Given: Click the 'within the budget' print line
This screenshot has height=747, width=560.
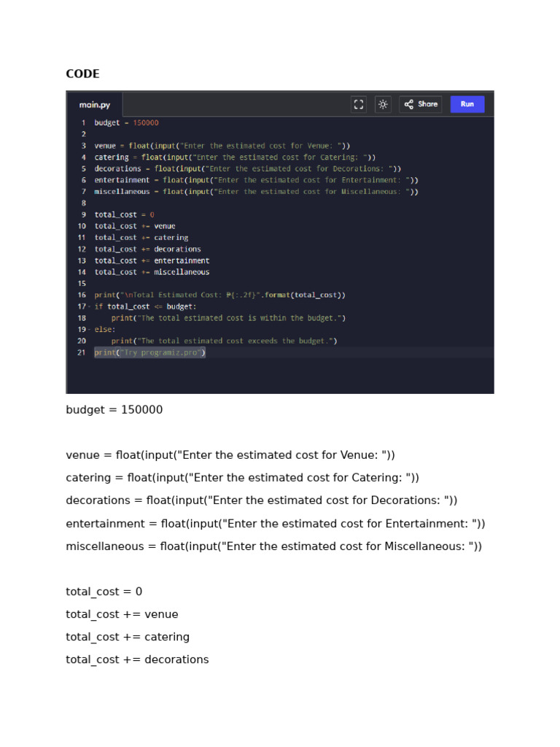Looking at the screenshot, I should click(228, 318).
